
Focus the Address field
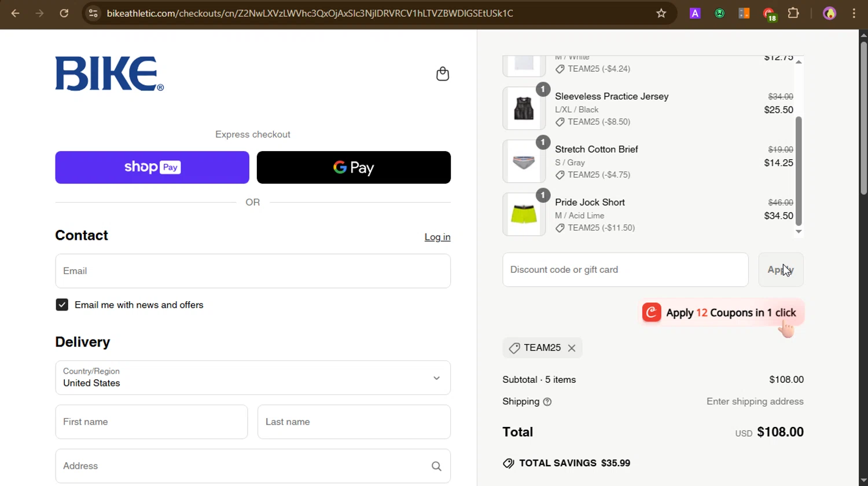point(253,466)
